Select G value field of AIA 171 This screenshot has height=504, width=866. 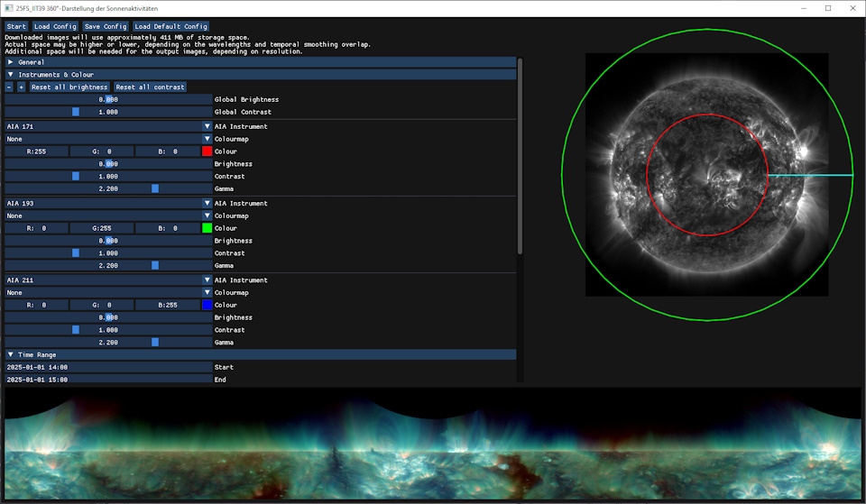pos(102,151)
